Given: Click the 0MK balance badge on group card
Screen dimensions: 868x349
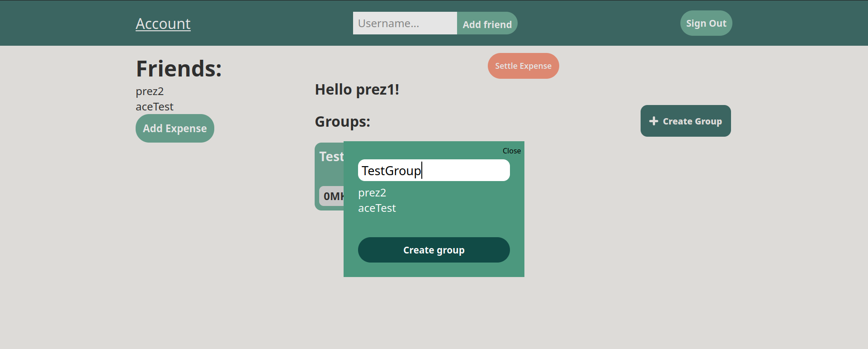Looking at the screenshot, I should point(332,196).
